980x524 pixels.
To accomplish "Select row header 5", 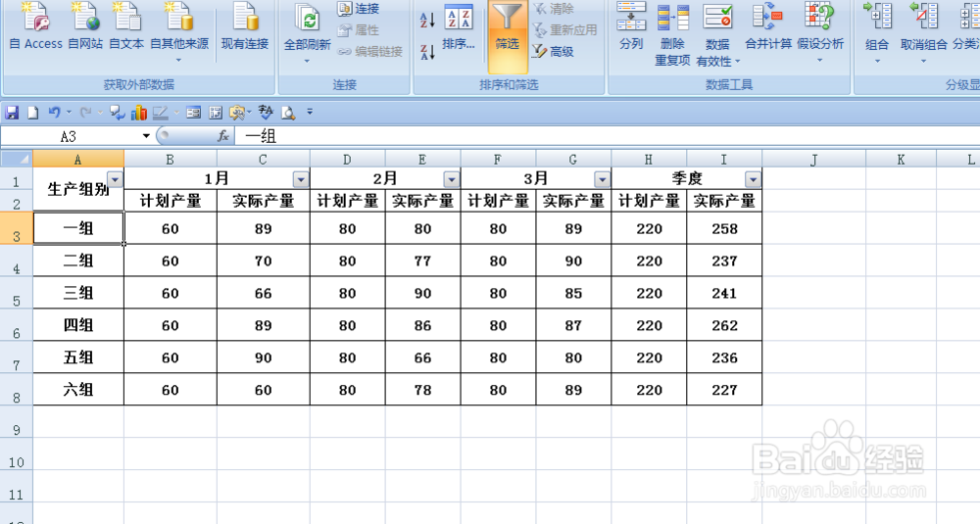I will (x=17, y=292).
